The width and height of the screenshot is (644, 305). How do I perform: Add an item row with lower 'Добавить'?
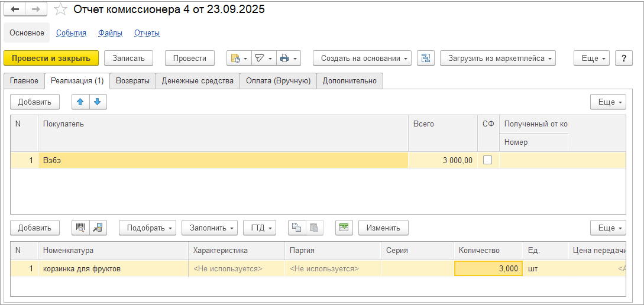34,228
